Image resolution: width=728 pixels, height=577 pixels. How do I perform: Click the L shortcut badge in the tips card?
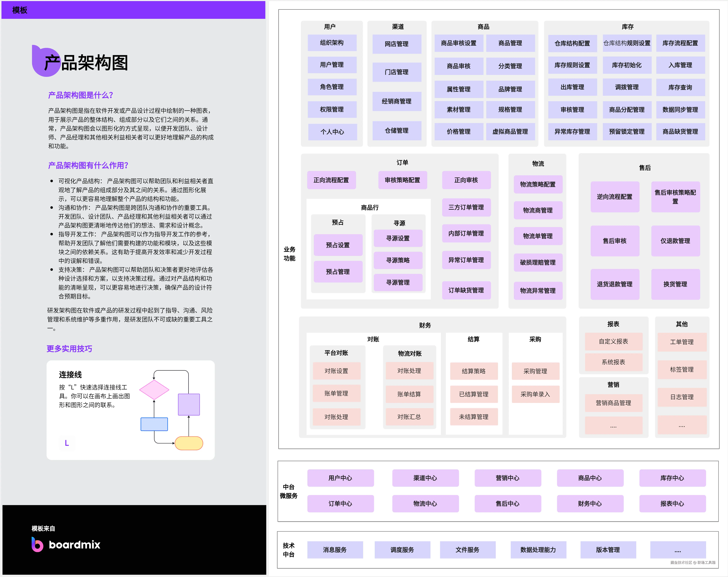click(x=67, y=443)
